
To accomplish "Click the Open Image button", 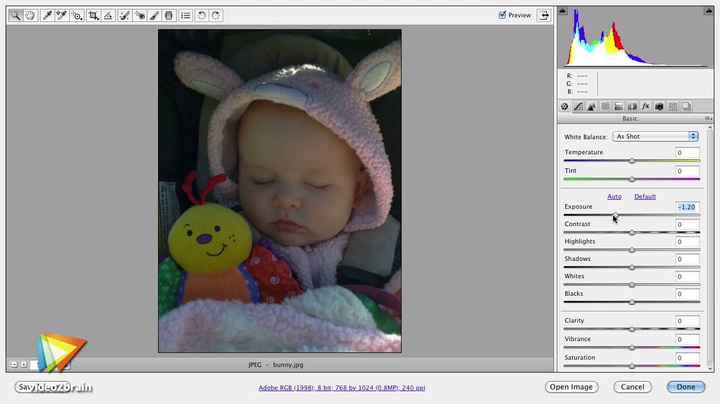I will point(571,387).
